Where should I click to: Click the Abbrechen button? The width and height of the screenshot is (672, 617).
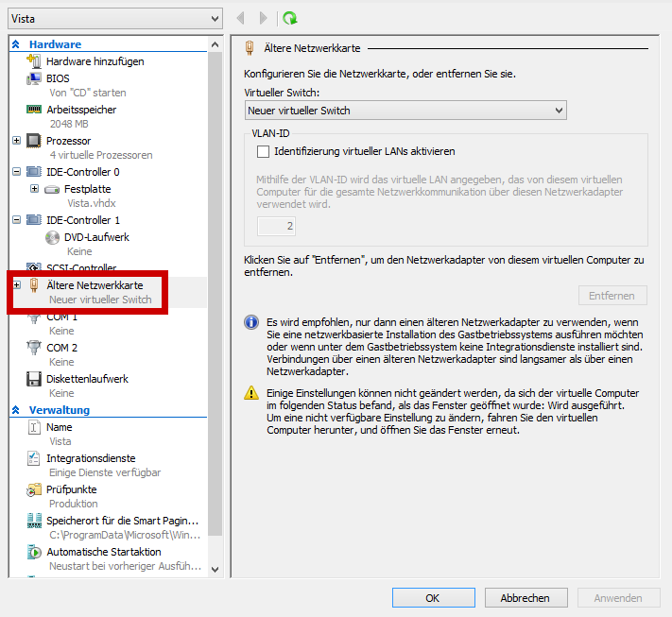pos(526,598)
